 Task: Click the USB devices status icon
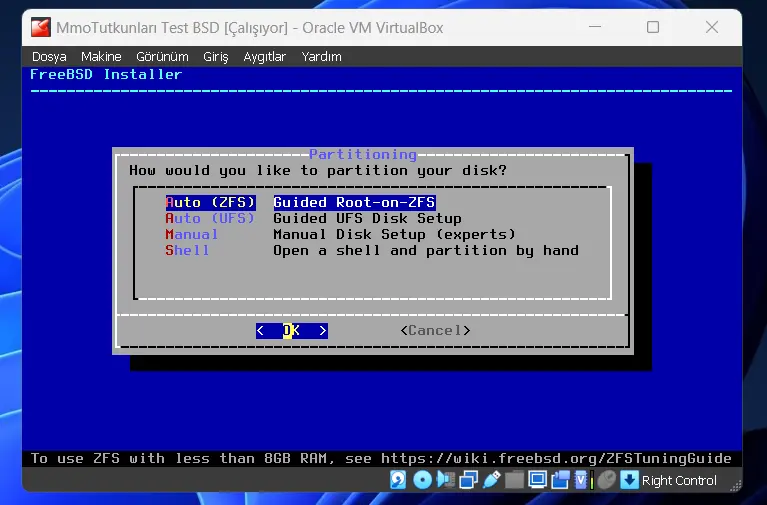pyautogui.click(x=492, y=480)
